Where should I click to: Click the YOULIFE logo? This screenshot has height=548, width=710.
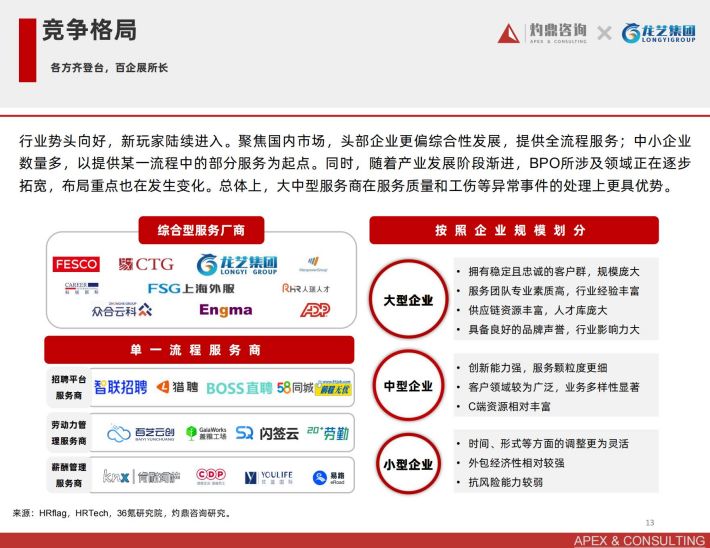pos(269,477)
